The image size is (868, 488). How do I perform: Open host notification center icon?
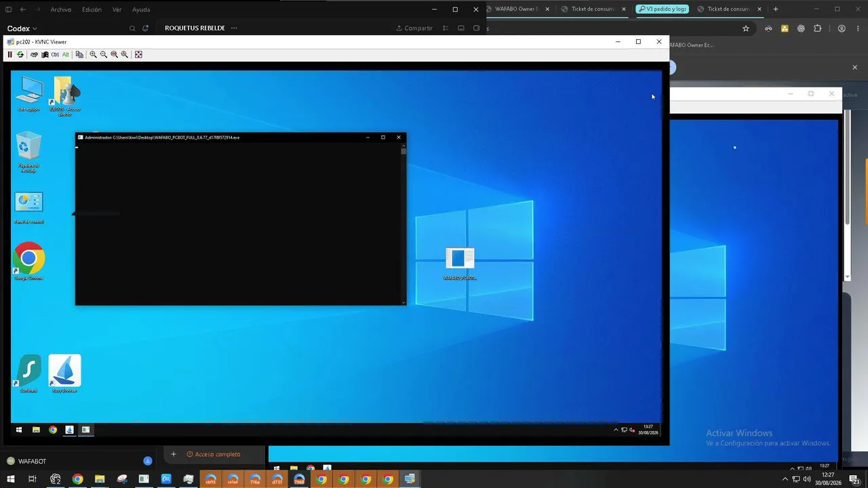[855, 479]
